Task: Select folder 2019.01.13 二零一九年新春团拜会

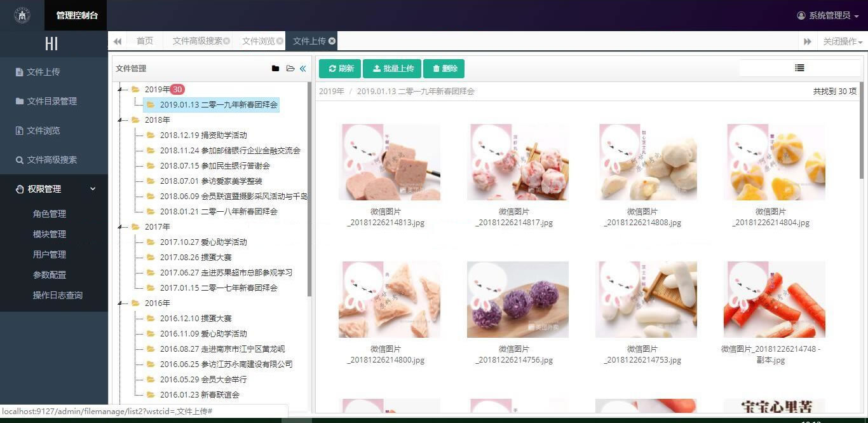Action: tap(212, 105)
